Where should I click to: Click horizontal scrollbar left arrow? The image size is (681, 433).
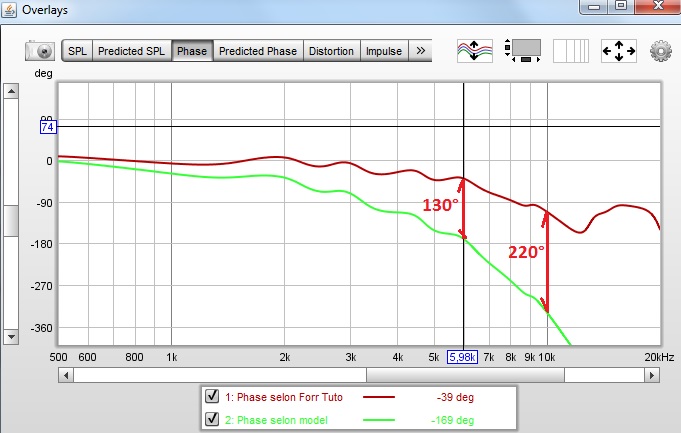(66, 375)
